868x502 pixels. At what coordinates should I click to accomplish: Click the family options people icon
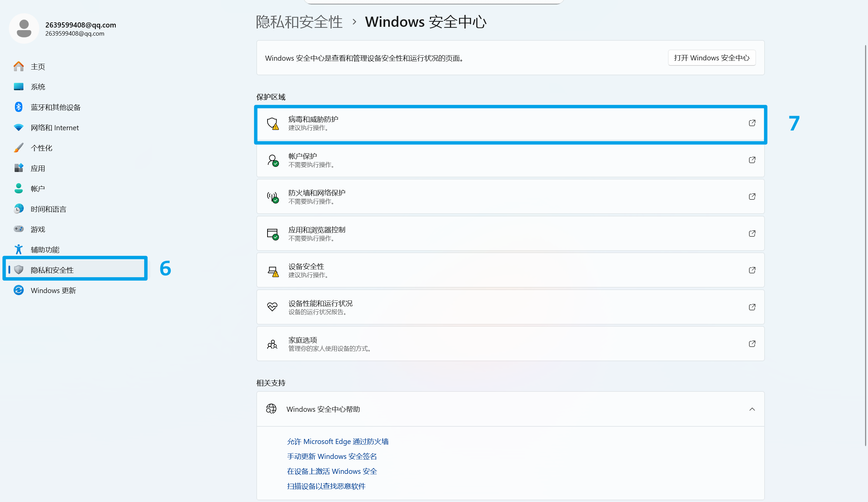tap(272, 344)
